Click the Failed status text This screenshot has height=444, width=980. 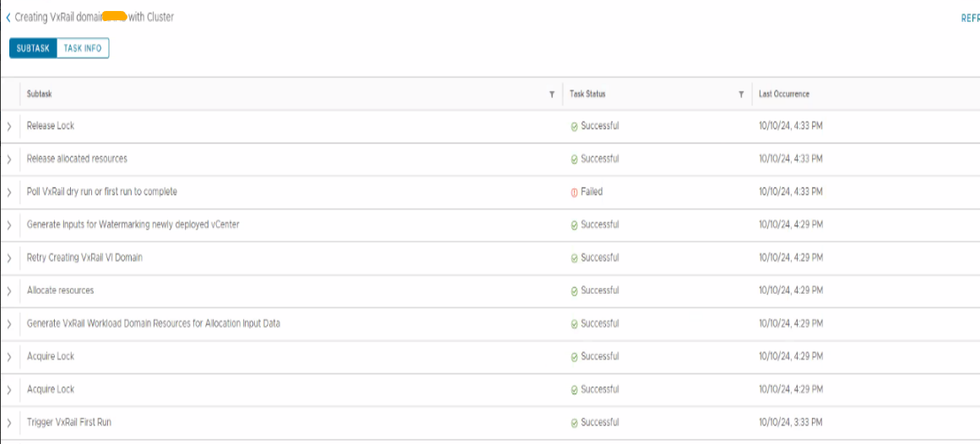[592, 192]
